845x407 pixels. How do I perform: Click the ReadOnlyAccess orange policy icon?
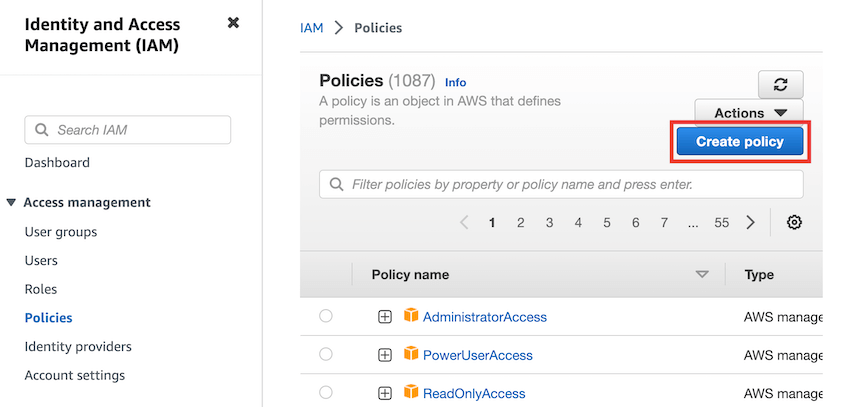click(411, 392)
